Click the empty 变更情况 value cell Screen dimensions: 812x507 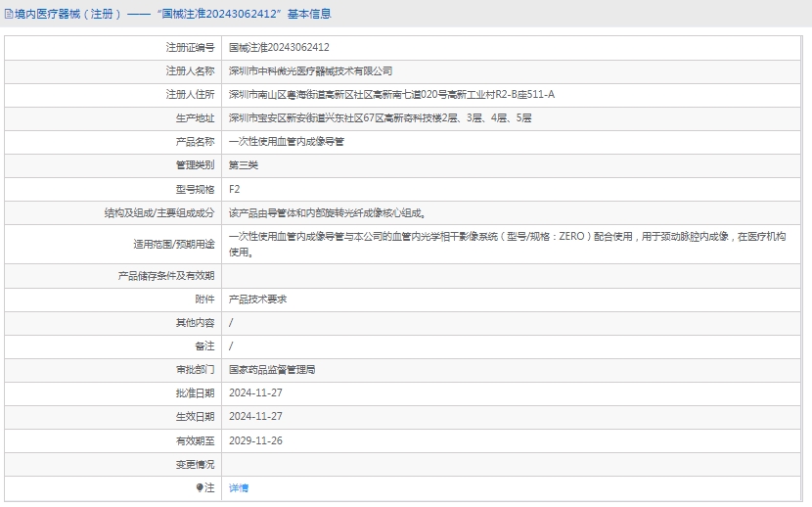(515, 464)
